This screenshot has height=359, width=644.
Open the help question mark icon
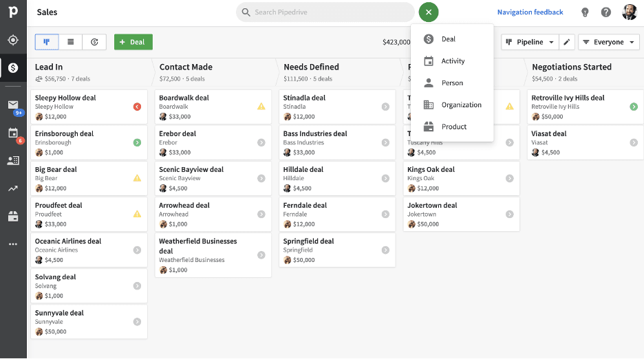(x=605, y=12)
